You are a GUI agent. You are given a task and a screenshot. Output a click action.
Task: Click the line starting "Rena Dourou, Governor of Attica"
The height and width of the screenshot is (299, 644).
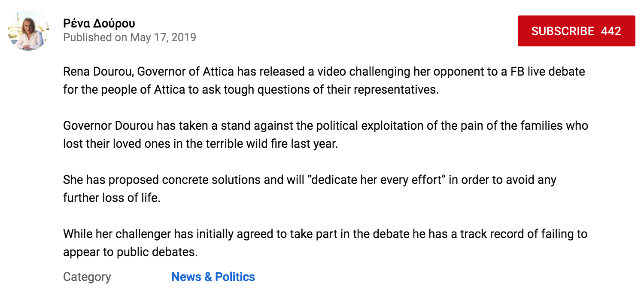click(x=324, y=71)
